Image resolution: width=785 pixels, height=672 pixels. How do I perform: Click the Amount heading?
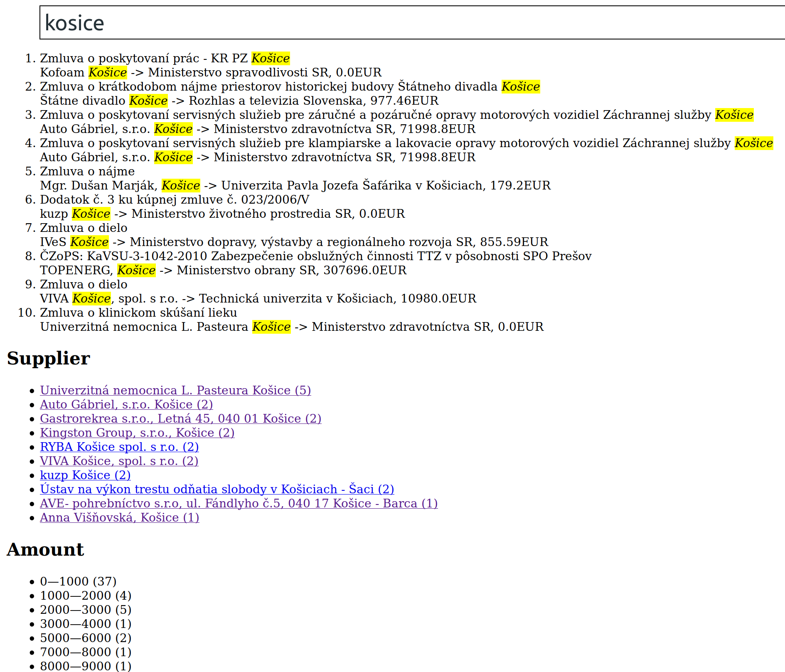(x=45, y=549)
